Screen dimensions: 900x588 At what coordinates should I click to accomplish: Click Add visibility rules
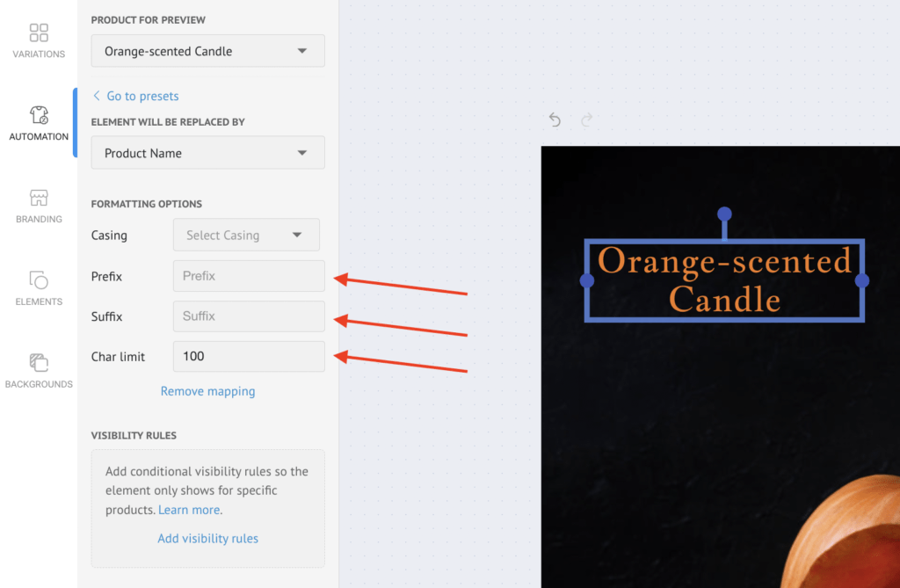click(207, 538)
